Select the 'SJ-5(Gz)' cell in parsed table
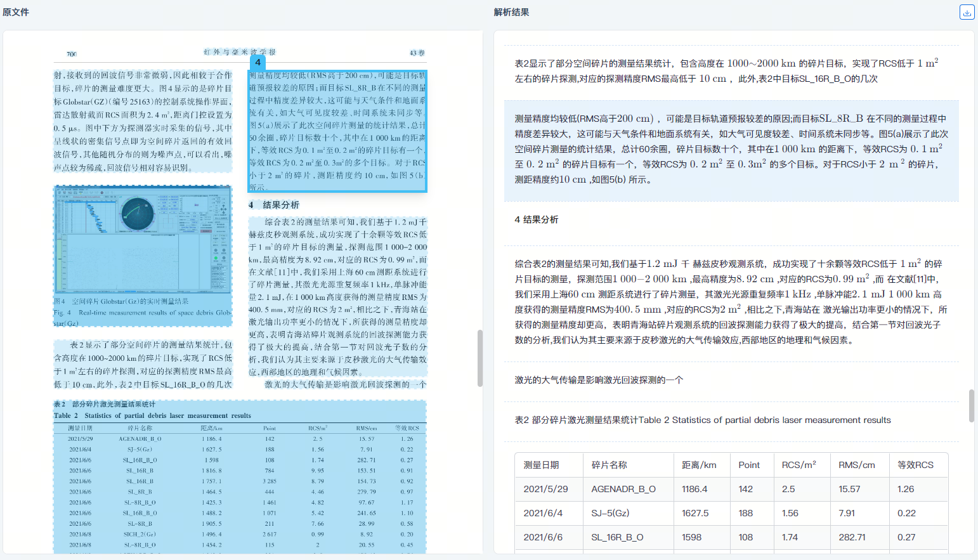978x560 pixels. [x=610, y=513]
